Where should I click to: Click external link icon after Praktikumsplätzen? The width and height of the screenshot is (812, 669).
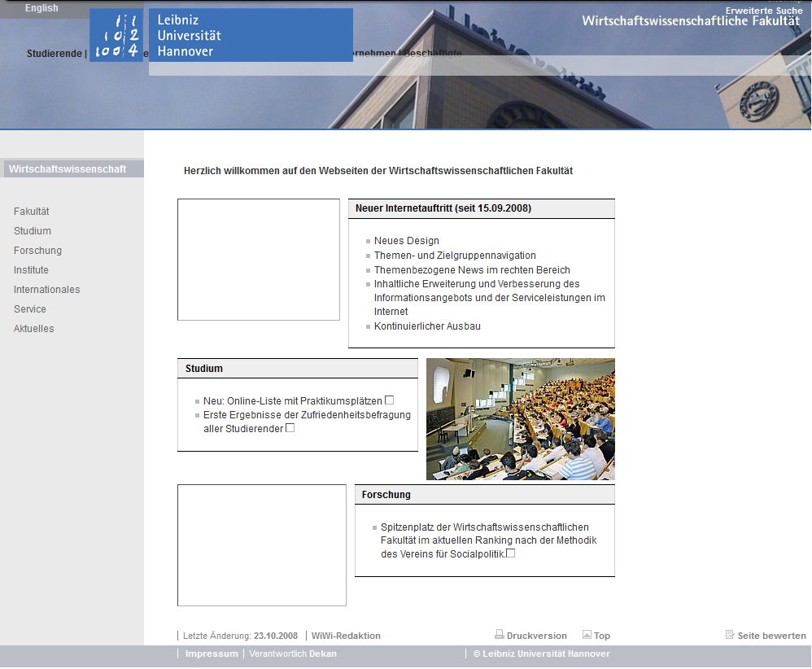390,400
